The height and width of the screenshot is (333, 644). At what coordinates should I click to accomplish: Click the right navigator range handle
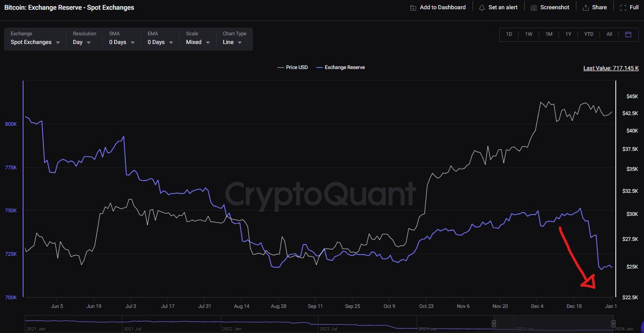point(613,323)
